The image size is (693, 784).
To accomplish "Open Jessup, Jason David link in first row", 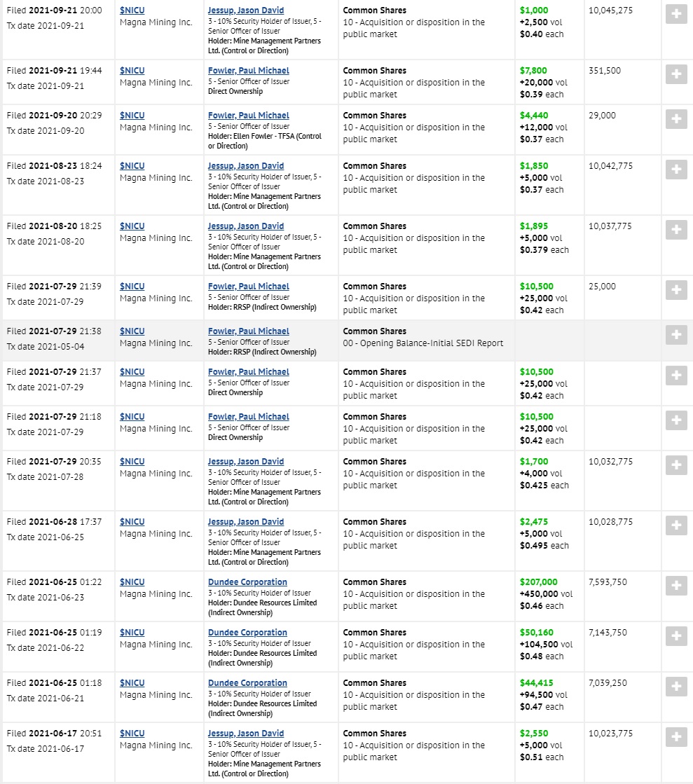I will click(x=245, y=11).
